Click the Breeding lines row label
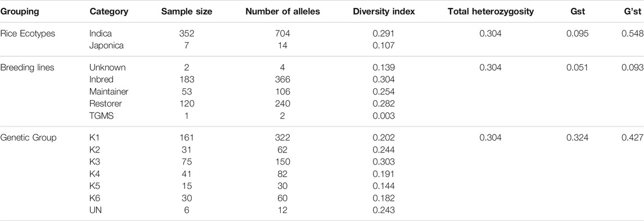Screen dimensions: 644x221 [26, 67]
